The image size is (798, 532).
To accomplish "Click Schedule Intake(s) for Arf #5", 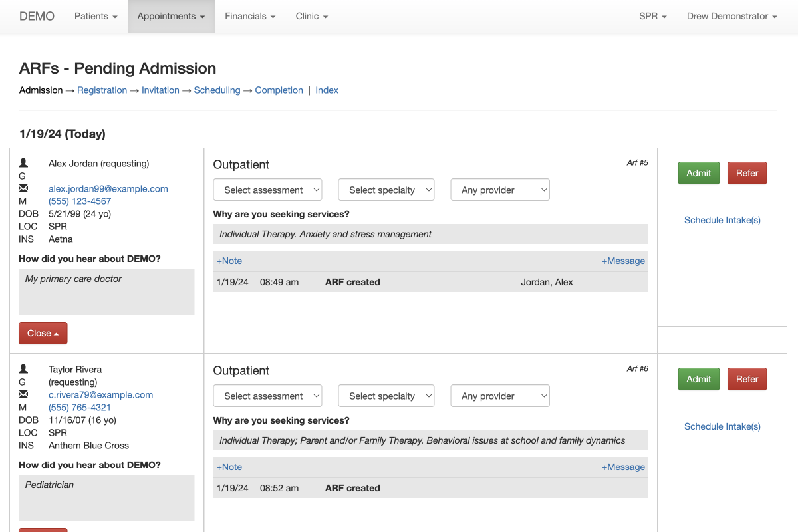I will 722,220.
